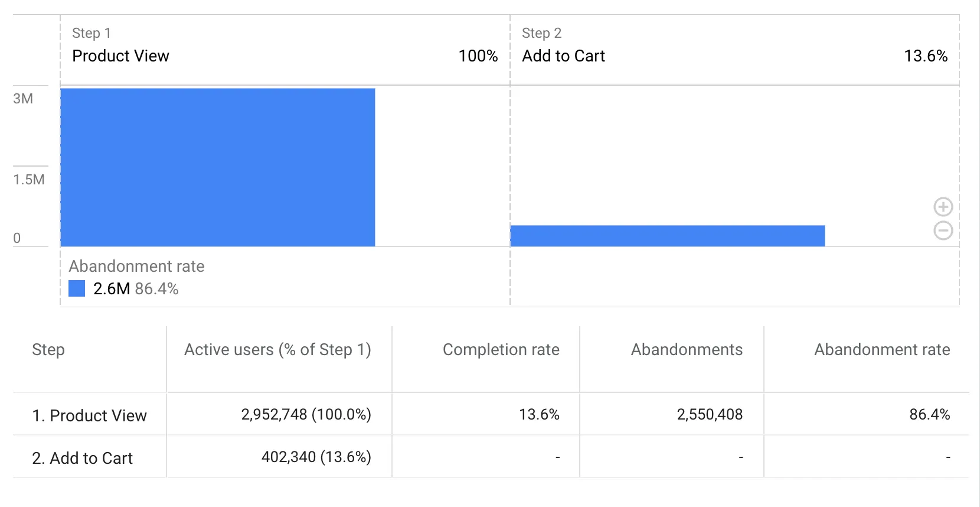Click the 402,340 active users cell
This screenshot has width=980, height=507.
[x=316, y=457]
